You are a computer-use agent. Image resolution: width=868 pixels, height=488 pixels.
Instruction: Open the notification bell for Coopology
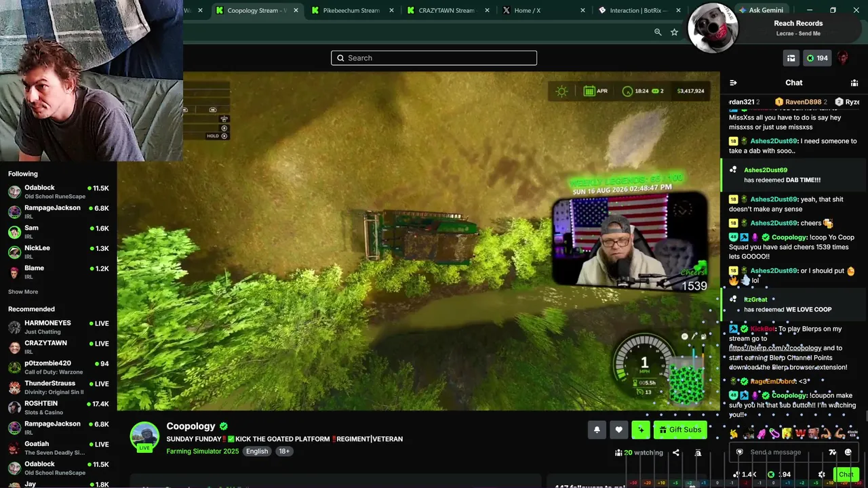coord(597,430)
